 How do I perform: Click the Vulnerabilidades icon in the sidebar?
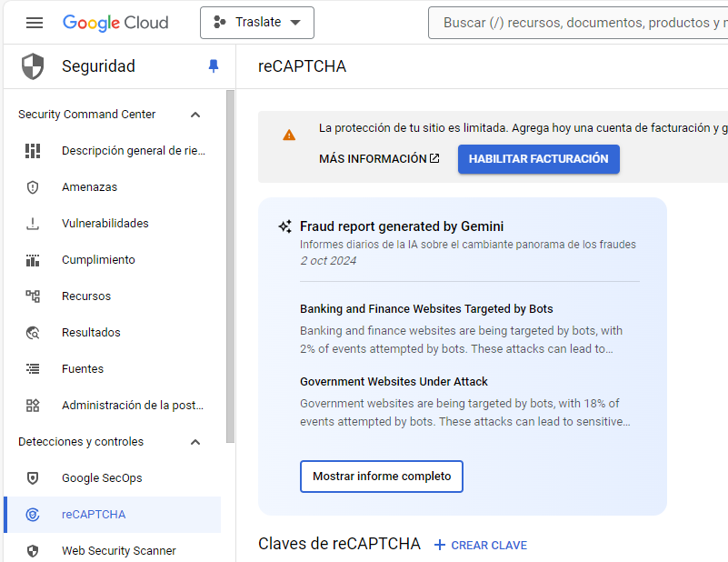click(33, 224)
